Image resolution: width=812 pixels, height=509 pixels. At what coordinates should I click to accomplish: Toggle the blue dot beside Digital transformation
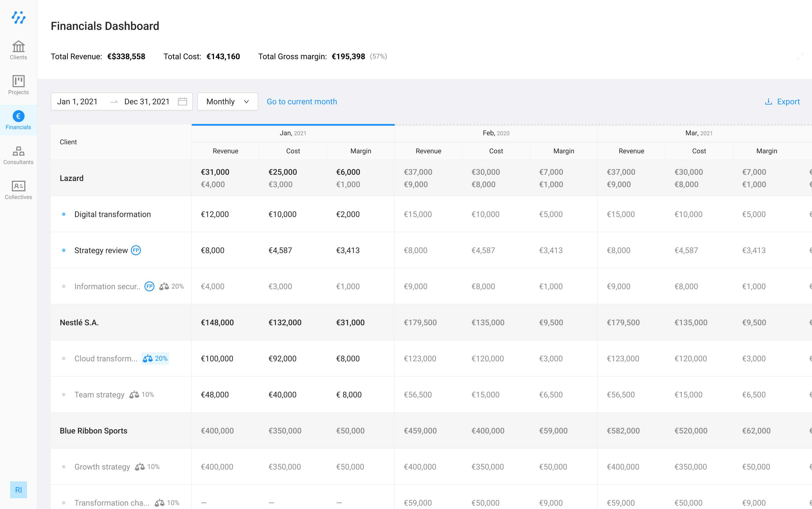tap(64, 214)
